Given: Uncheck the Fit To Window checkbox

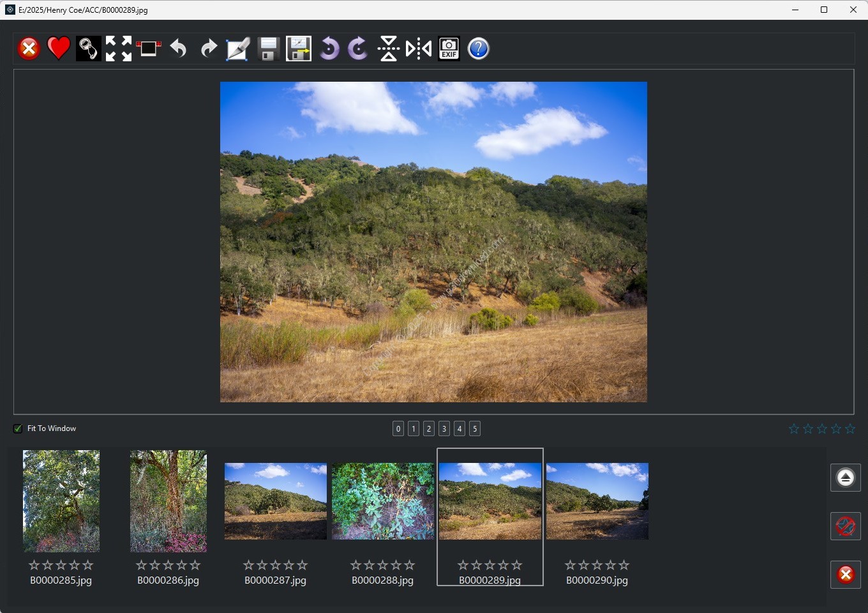Looking at the screenshot, I should pos(18,428).
